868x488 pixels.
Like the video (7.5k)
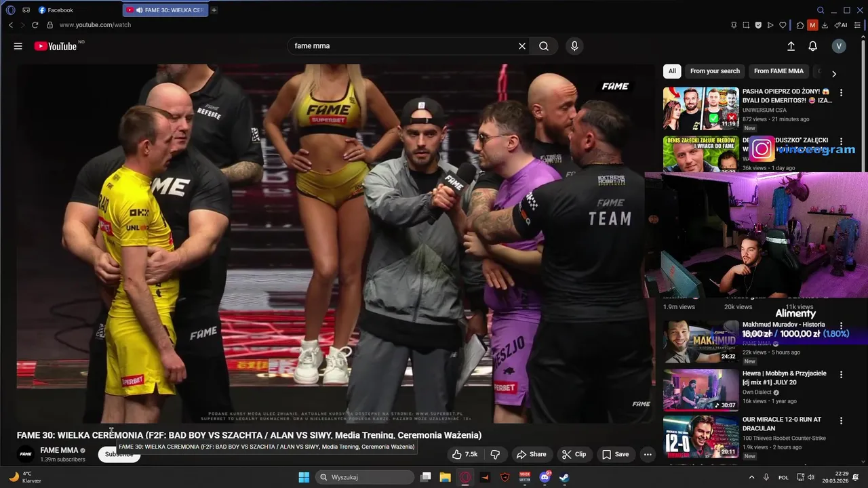tap(465, 454)
